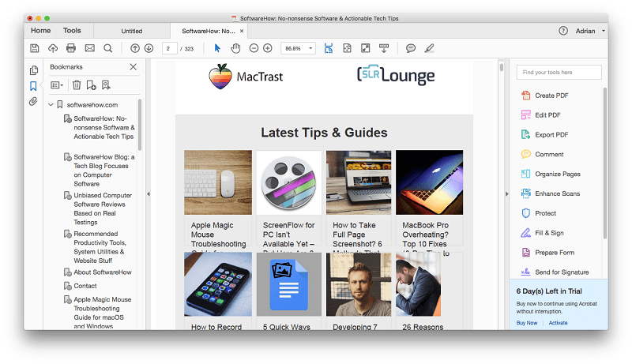Viewport: 632px width, 364px height.
Task: Collapse the left navigation pane arrow
Action: (x=149, y=194)
